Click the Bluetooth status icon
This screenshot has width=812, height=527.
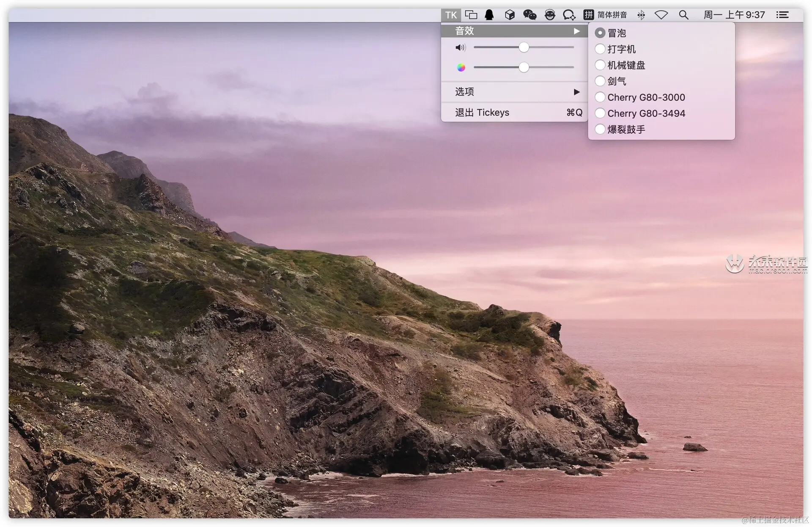coord(641,15)
